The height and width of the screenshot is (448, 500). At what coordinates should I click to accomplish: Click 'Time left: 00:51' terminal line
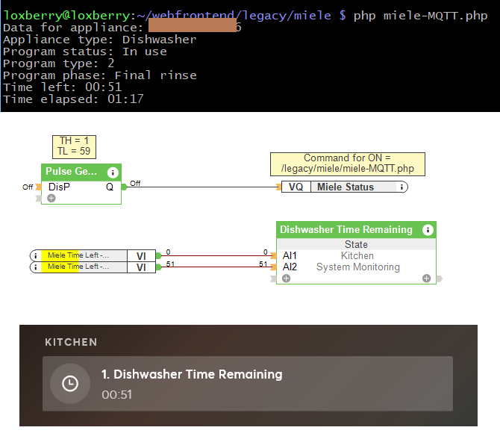(63, 87)
